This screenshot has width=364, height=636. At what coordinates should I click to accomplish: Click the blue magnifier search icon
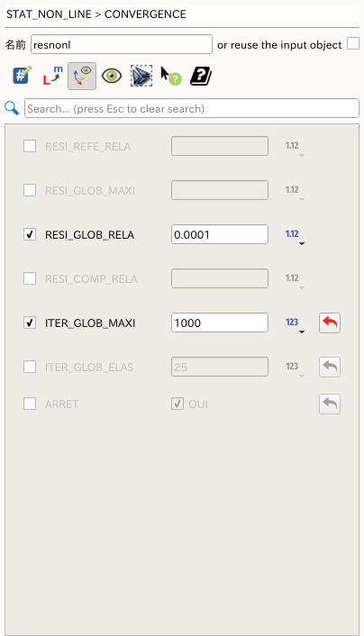coord(12,108)
